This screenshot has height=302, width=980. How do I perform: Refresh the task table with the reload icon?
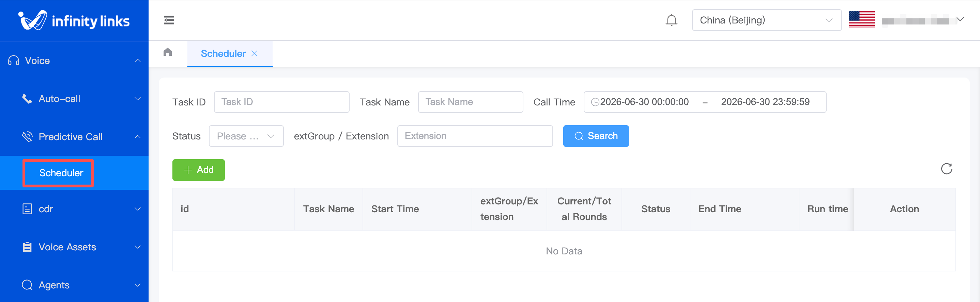(x=947, y=169)
